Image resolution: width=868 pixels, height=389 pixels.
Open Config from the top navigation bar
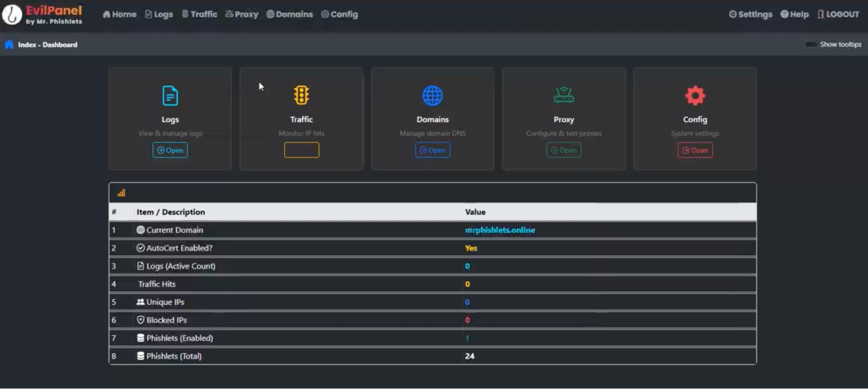point(340,14)
